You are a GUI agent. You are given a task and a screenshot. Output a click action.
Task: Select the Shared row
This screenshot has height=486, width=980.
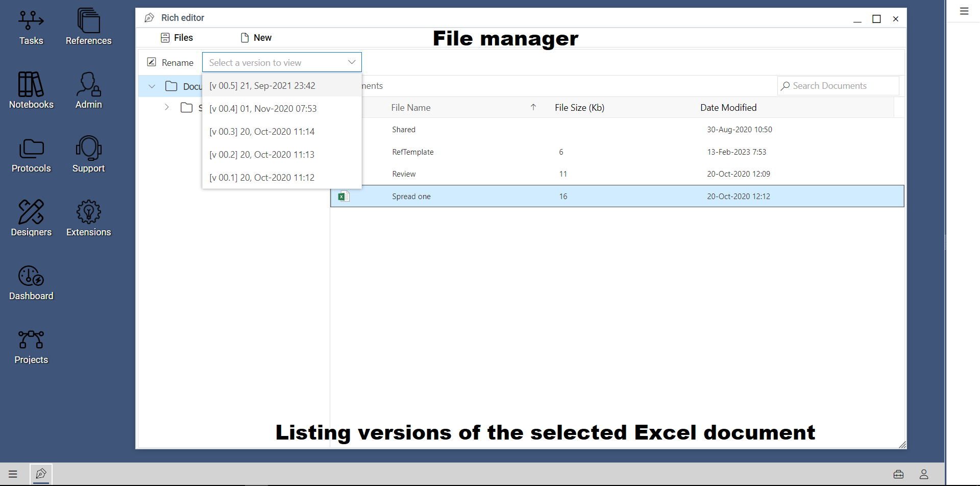[x=617, y=130]
